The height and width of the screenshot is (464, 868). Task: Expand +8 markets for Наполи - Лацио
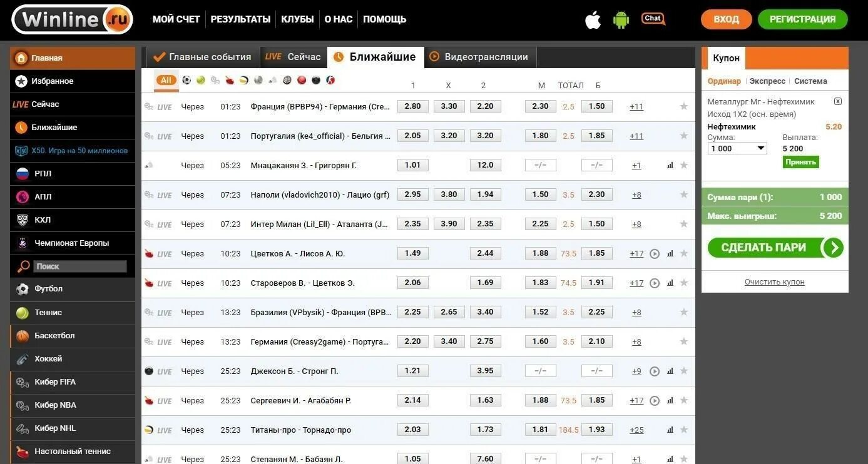[636, 195]
